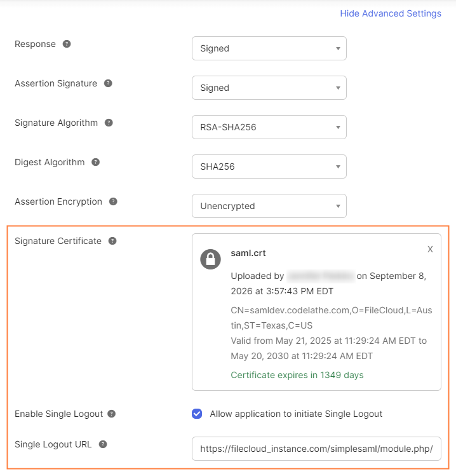The height and width of the screenshot is (476, 456).
Task: Open help icon next to Assertion Signature
Action: [x=108, y=83]
